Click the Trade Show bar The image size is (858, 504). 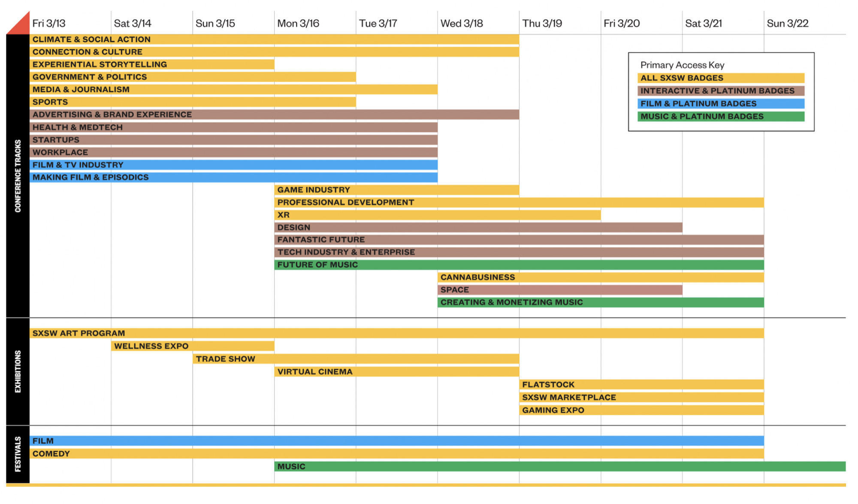click(356, 359)
